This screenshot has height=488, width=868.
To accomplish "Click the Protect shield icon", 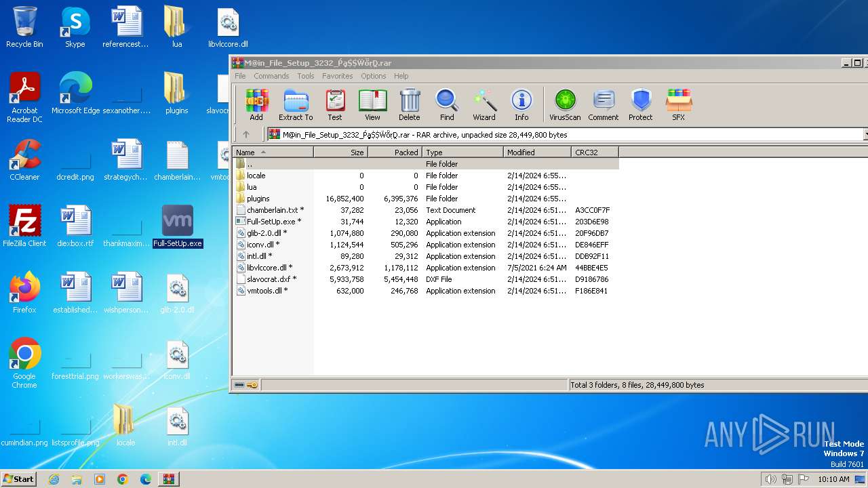I will pyautogui.click(x=641, y=105).
